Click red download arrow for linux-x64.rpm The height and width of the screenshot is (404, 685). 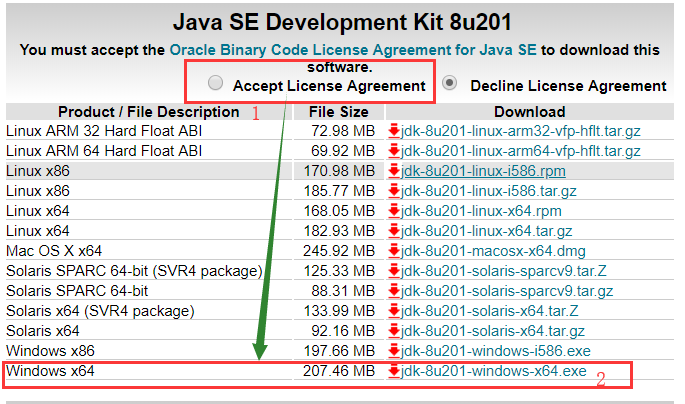pyautogui.click(x=394, y=211)
